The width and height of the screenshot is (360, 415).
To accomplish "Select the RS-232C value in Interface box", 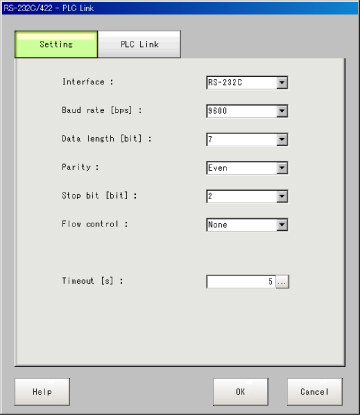I will pyautogui.click(x=225, y=82).
